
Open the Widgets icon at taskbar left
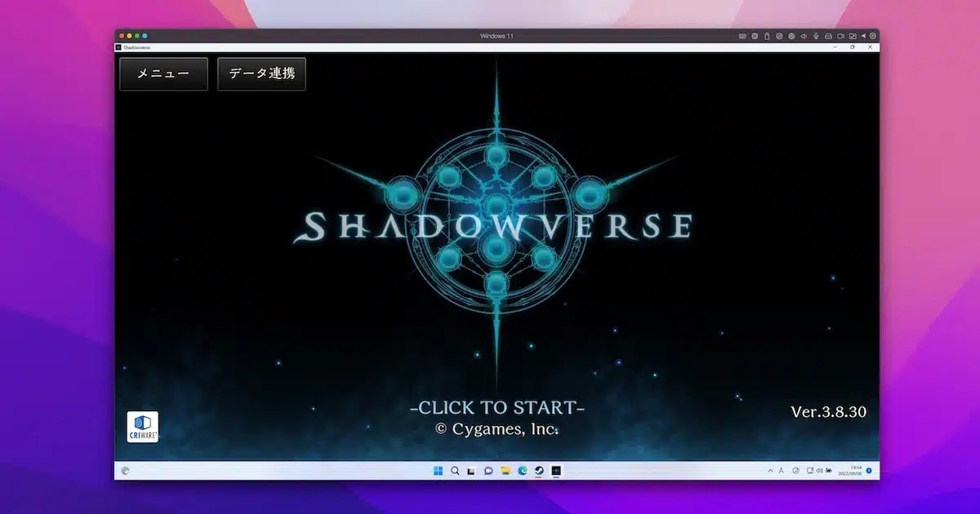pos(126,471)
